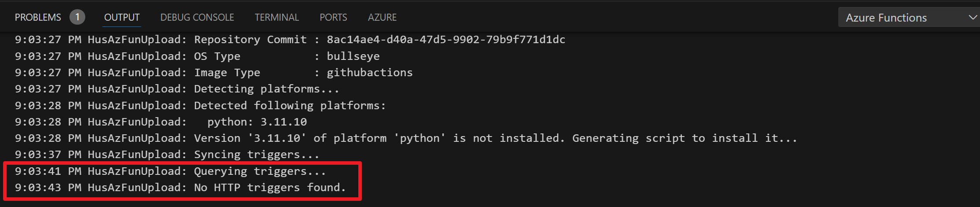This screenshot has height=207, width=980.
Task: Click the chevron arrow of channel selector
Action: [972, 18]
